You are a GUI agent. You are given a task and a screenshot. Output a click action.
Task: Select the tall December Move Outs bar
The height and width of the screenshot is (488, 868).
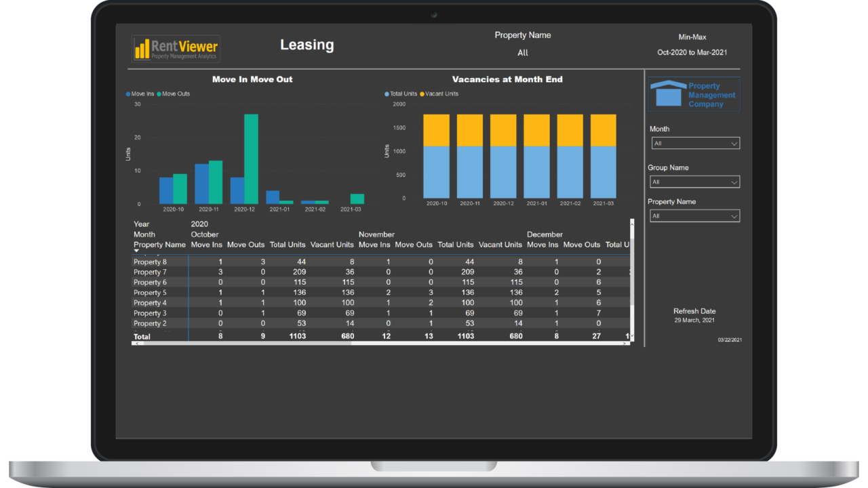coord(251,159)
